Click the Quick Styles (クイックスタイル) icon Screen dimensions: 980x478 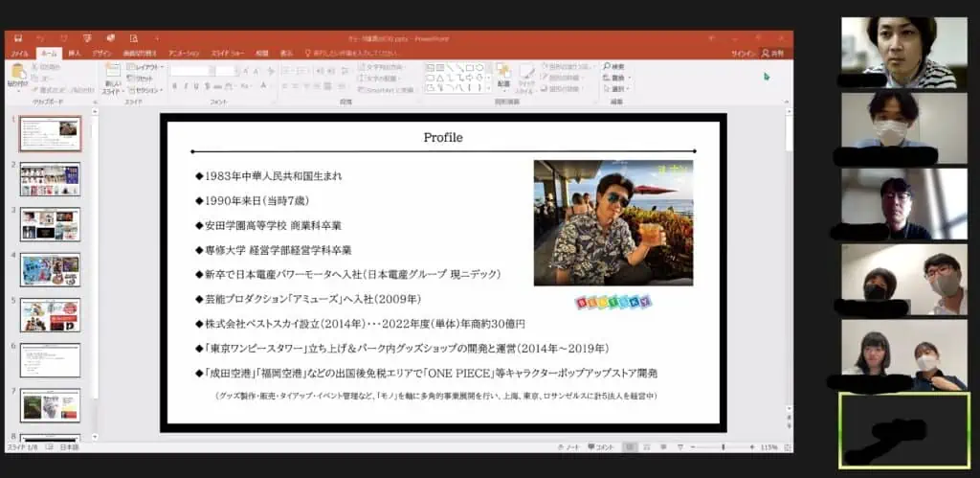pos(526,71)
